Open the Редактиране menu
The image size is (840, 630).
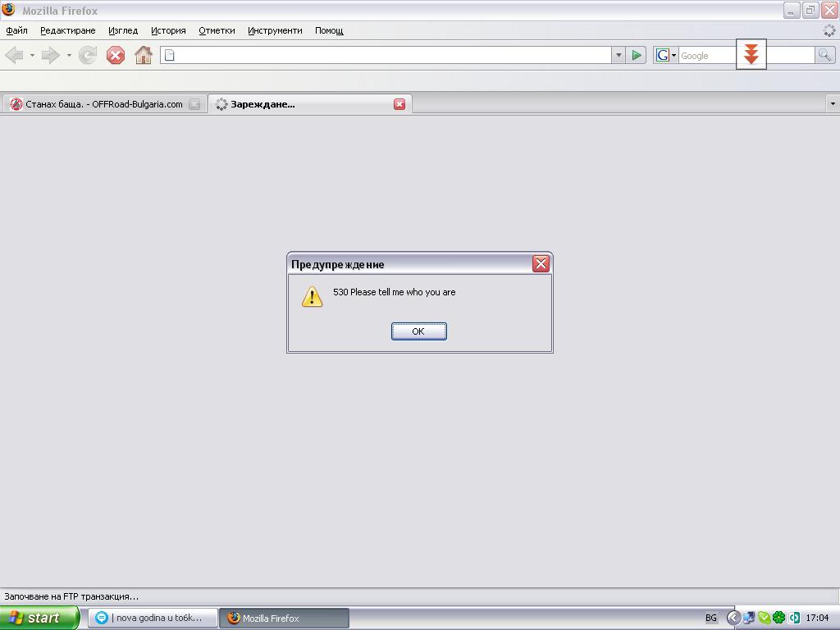tap(68, 30)
